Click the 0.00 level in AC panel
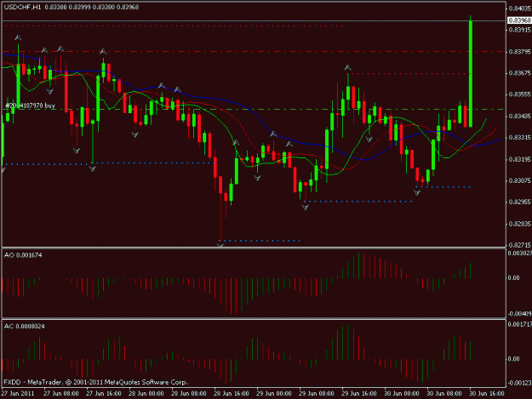 (x=513, y=359)
